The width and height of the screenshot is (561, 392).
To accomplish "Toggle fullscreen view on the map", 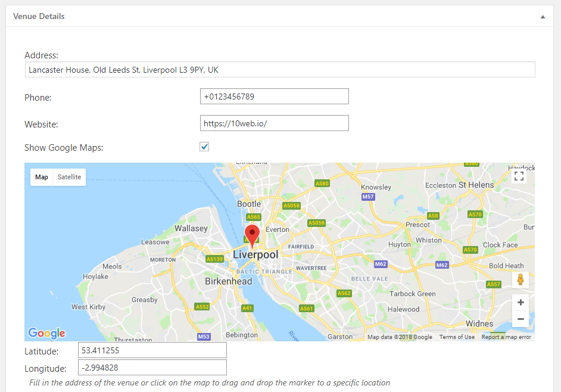I will (519, 176).
